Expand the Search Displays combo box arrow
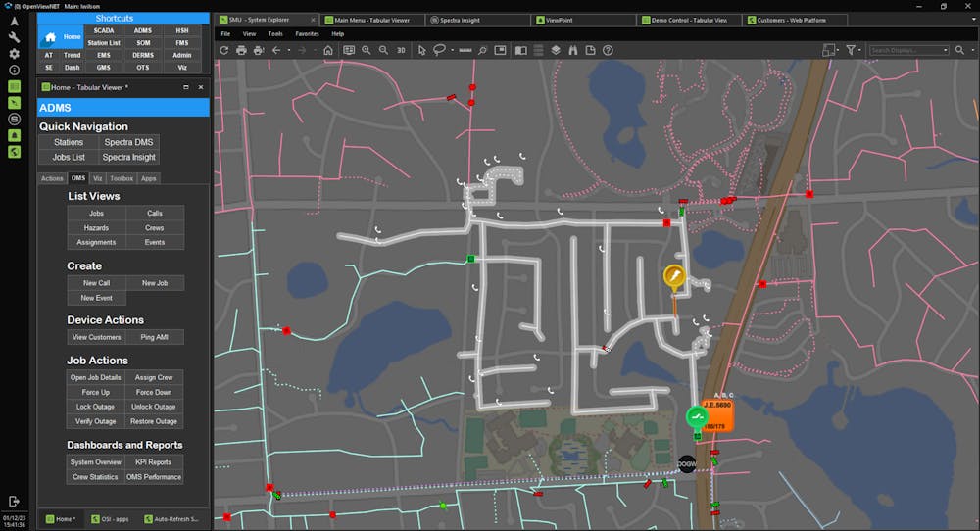 click(x=945, y=50)
